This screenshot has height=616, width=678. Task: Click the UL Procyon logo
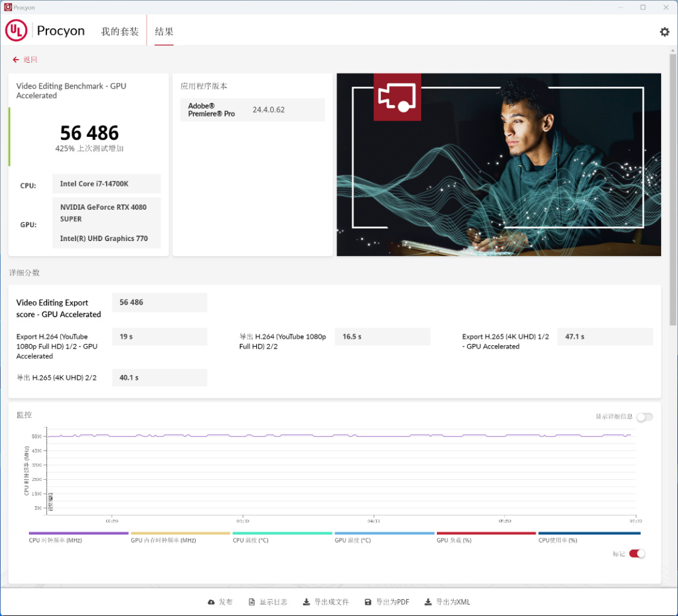[x=16, y=31]
